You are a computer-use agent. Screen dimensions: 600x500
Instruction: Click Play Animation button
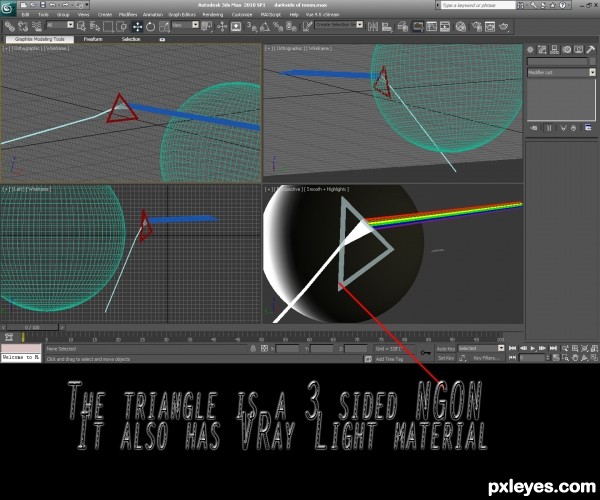[533, 349]
